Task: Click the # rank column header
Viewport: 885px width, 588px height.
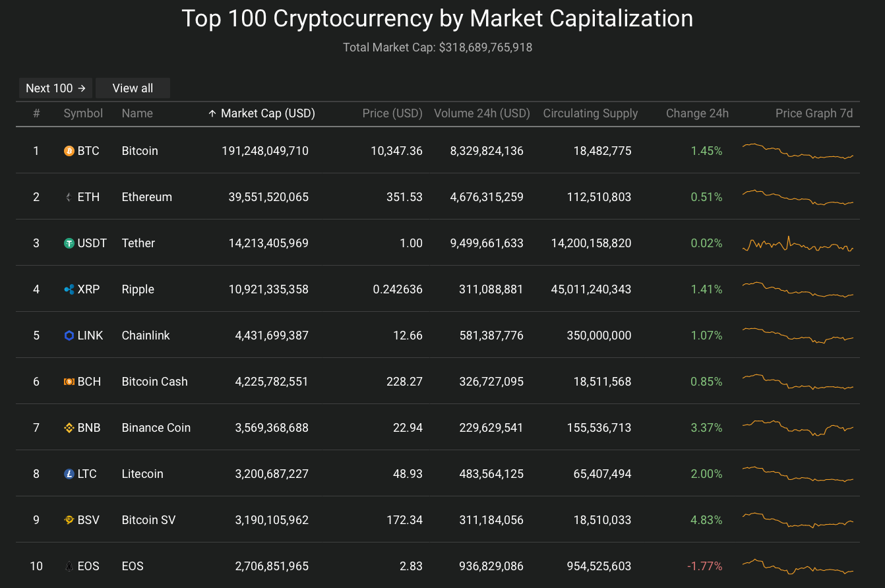Action: pyautogui.click(x=36, y=113)
